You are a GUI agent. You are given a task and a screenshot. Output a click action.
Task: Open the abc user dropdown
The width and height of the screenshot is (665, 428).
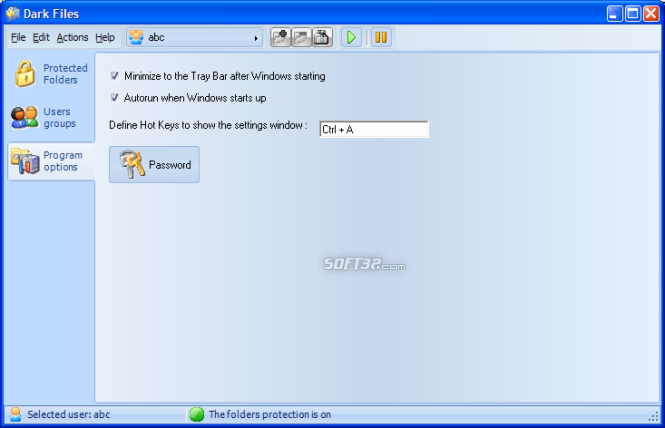194,37
